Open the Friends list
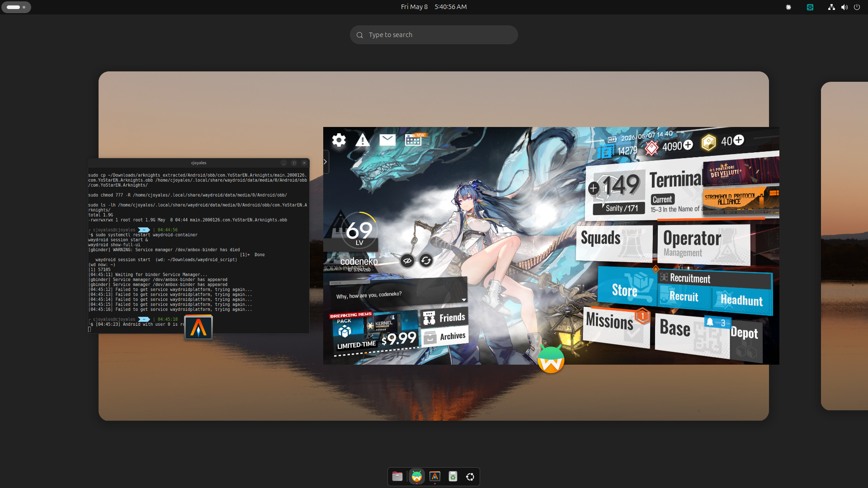This screenshot has width=868, height=488. pos(444,318)
